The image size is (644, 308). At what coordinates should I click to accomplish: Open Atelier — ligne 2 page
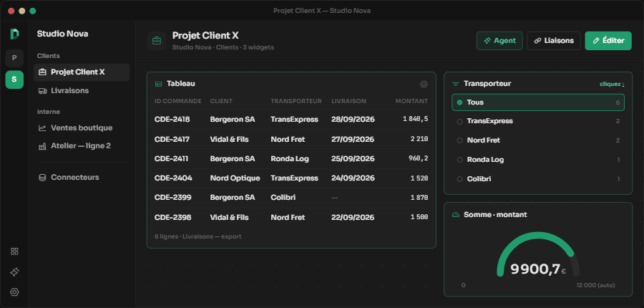pos(82,146)
